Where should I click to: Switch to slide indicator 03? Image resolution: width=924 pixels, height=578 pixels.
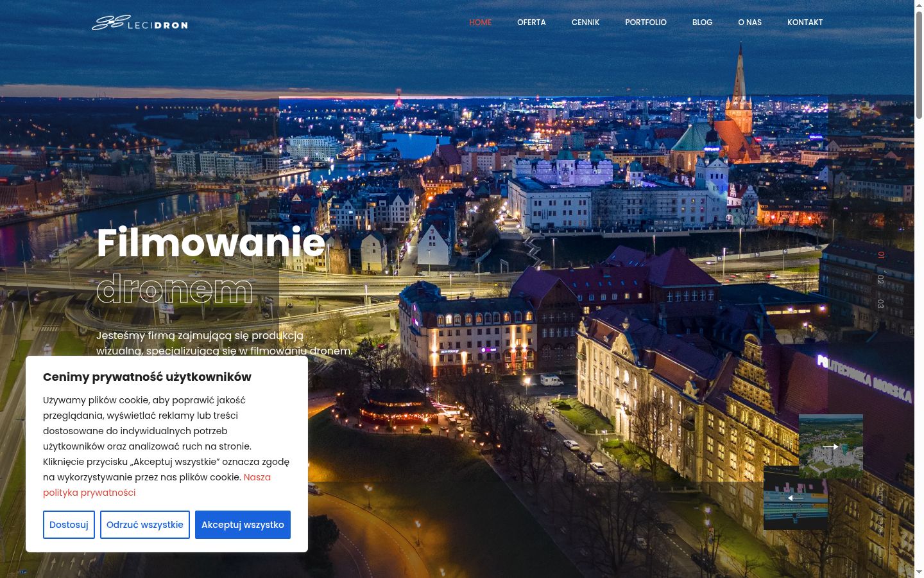pos(881,304)
